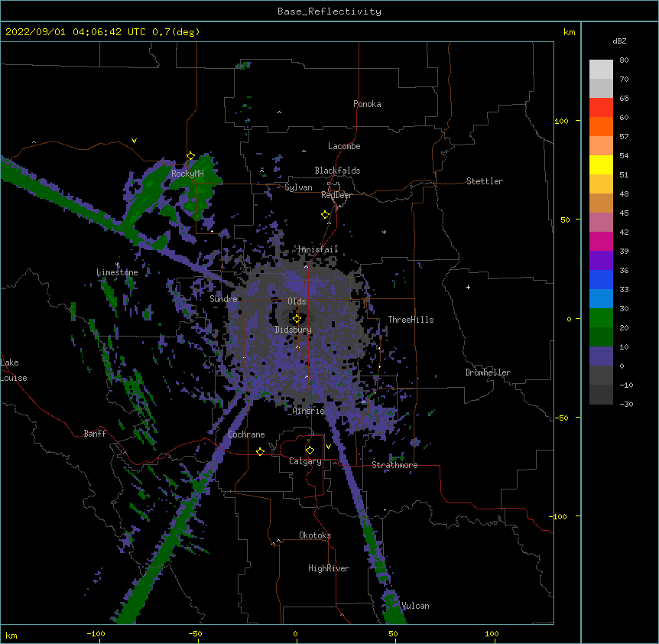
Task: Click the Innisfail city label
Action: coord(317,249)
